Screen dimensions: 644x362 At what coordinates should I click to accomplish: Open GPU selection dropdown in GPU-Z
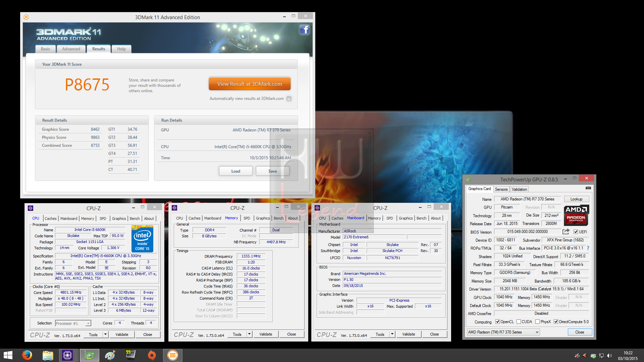pyautogui.click(x=503, y=332)
